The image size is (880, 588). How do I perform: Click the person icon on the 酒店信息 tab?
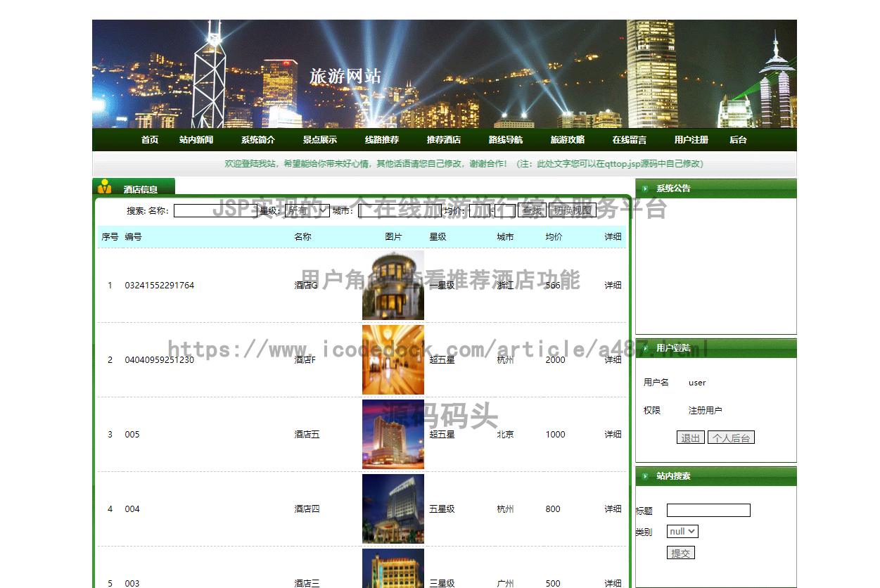coord(104,187)
